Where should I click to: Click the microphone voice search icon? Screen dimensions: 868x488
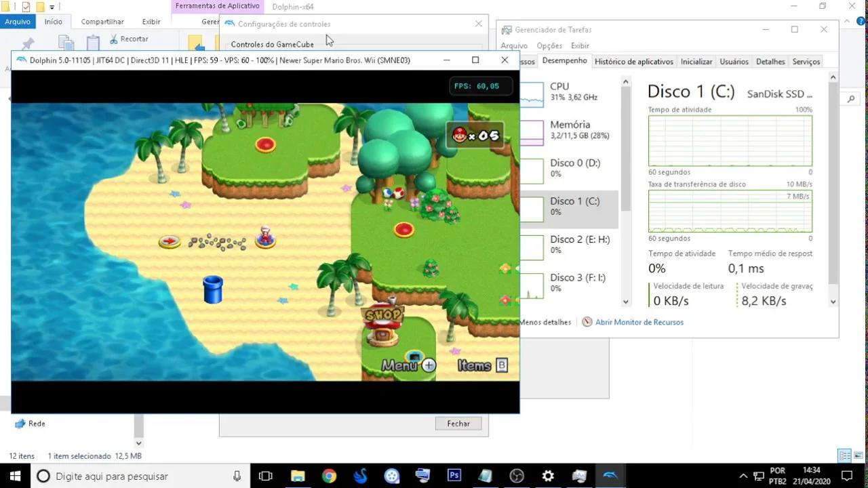[x=236, y=476]
